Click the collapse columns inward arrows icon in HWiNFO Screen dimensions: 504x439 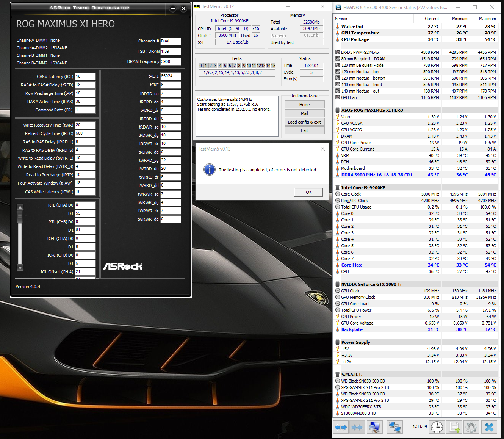click(x=357, y=427)
